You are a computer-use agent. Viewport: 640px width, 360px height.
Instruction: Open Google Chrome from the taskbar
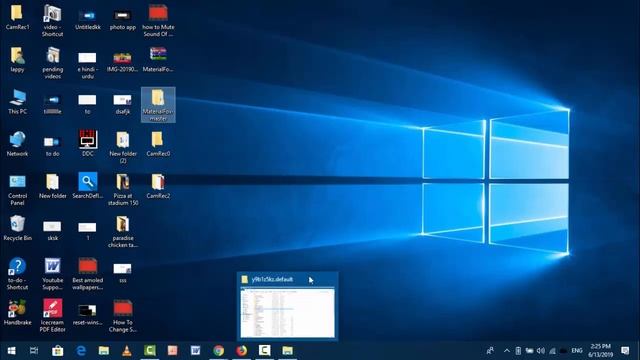218,351
